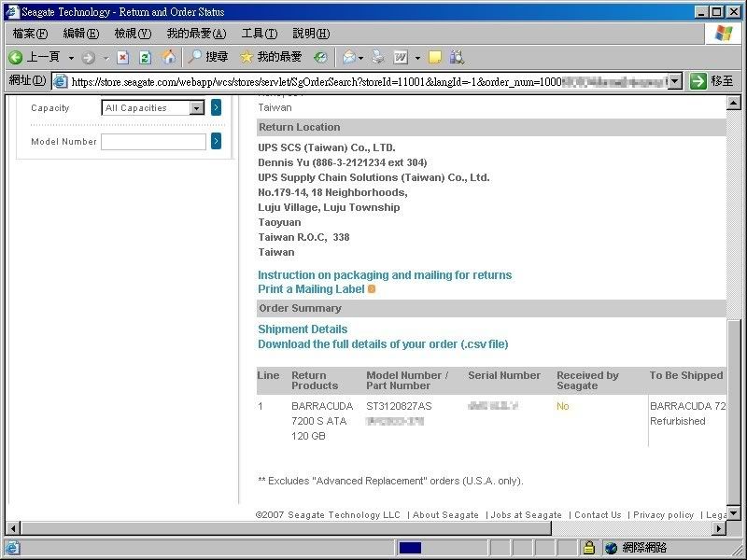This screenshot has width=747, height=560.
Task: Click the Research toolbar icon
Action: pos(457,57)
